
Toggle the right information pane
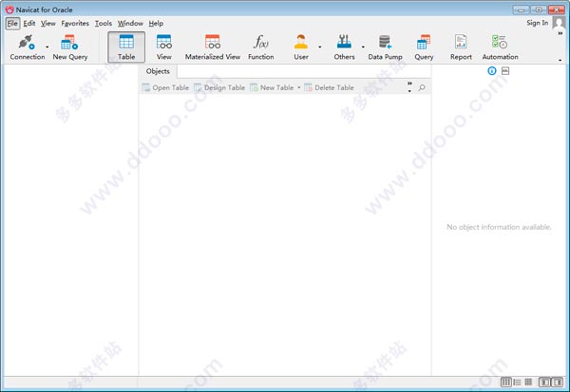coord(557,382)
